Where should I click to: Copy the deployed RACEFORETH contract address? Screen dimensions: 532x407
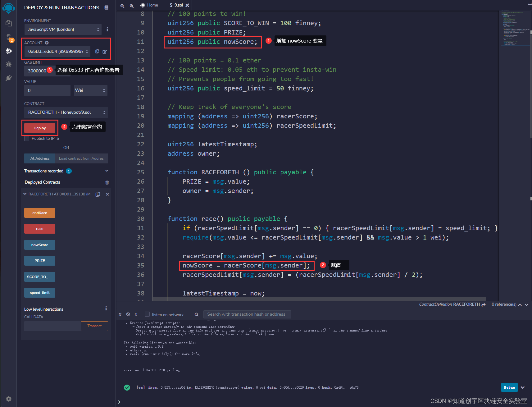coord(98,194)
